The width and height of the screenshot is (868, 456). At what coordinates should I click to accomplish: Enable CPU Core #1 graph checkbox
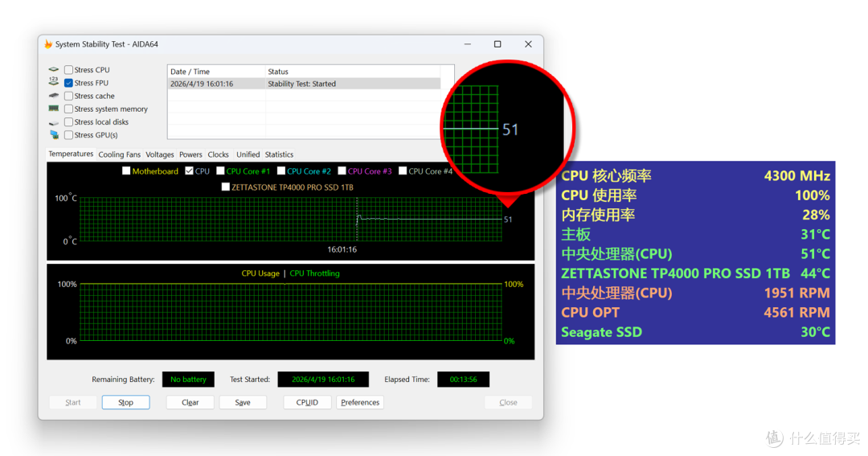tap(220, 171)
